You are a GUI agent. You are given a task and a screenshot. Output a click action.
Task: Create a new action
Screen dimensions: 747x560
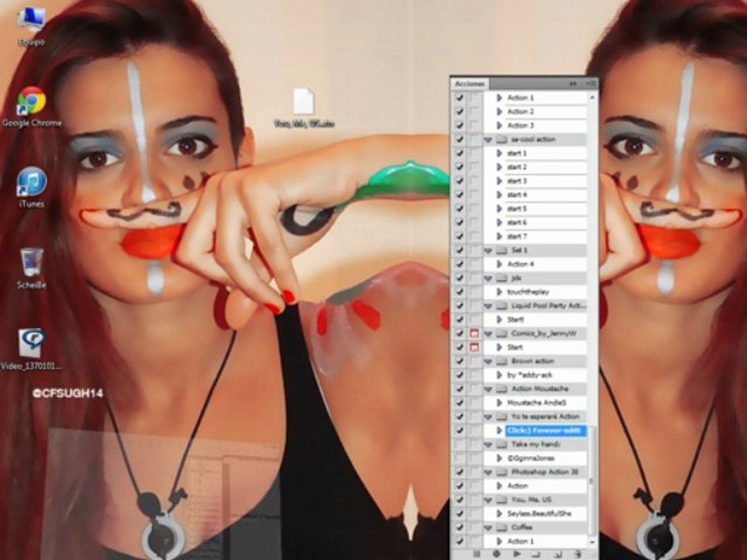coord(558,554)
